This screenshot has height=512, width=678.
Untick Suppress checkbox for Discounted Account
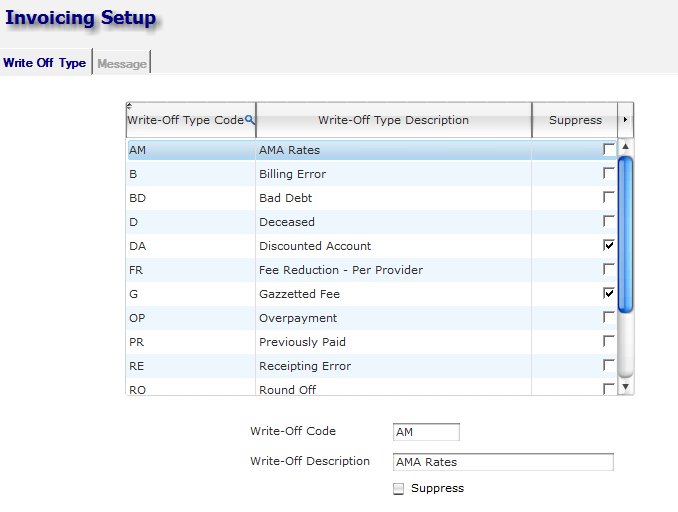(609, 245)
